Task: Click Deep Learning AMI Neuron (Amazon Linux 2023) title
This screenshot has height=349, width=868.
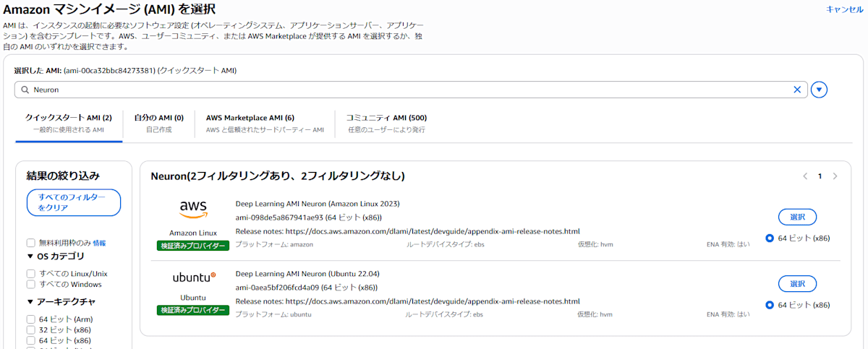Action: [x=318, y=204]
